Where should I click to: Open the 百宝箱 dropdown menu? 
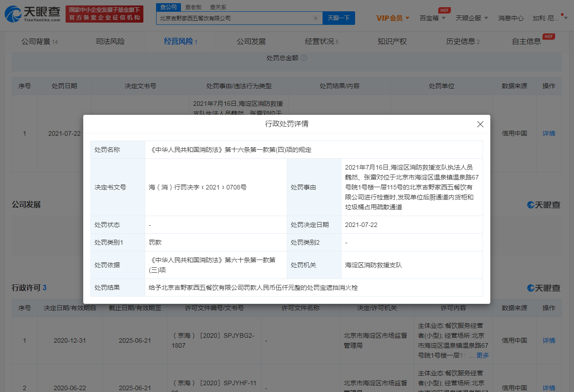click(x=432, y=18)
